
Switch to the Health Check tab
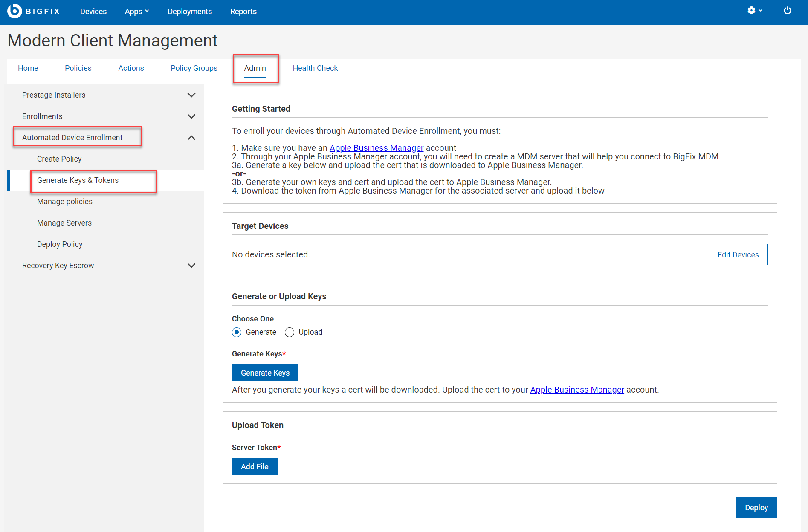tap(315, 68)
